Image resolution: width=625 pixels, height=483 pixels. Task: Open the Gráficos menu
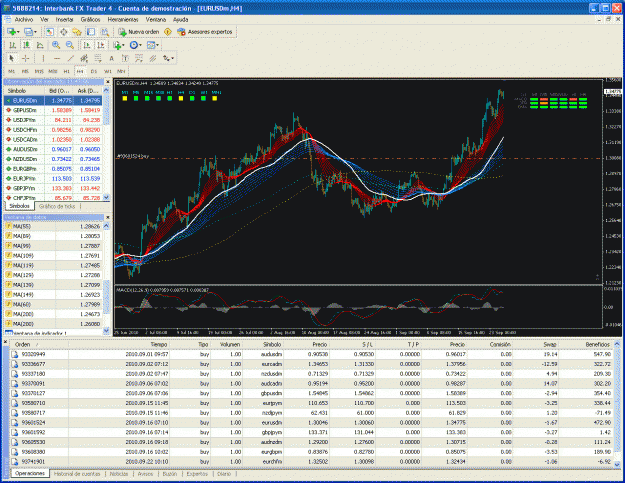pos(90,19)
